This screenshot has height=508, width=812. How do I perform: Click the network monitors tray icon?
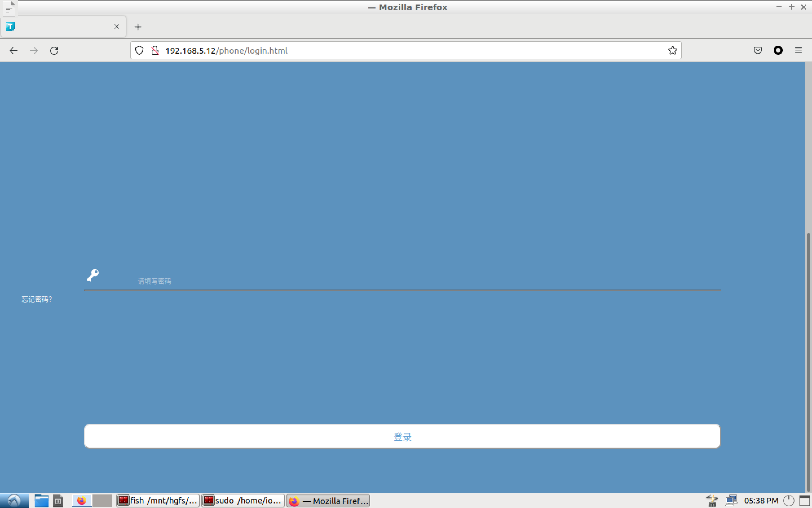tap(731, 501)
